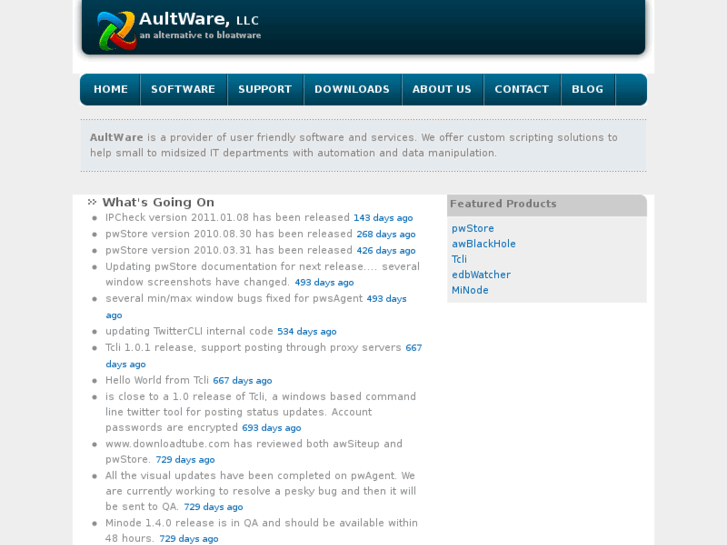Click the AultWare colorful logo icon
Viewport: 727px width, 545px height.
(117, 31)
